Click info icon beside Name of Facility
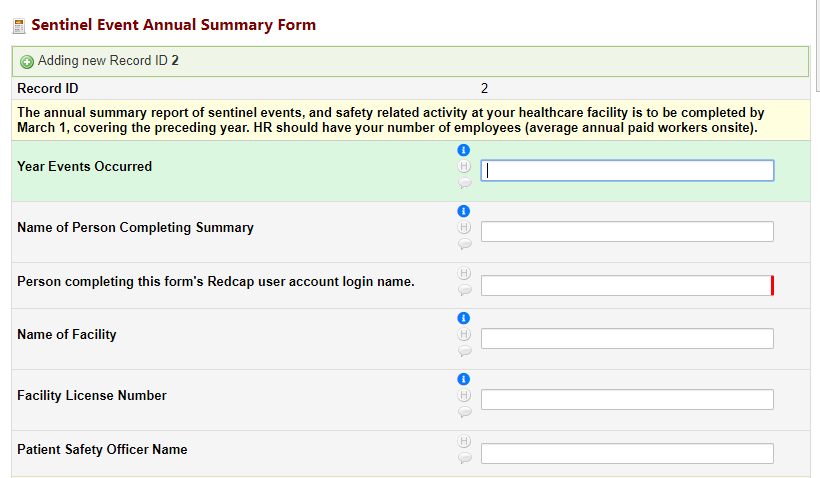 pyautogui.click(x=463, y=318)
